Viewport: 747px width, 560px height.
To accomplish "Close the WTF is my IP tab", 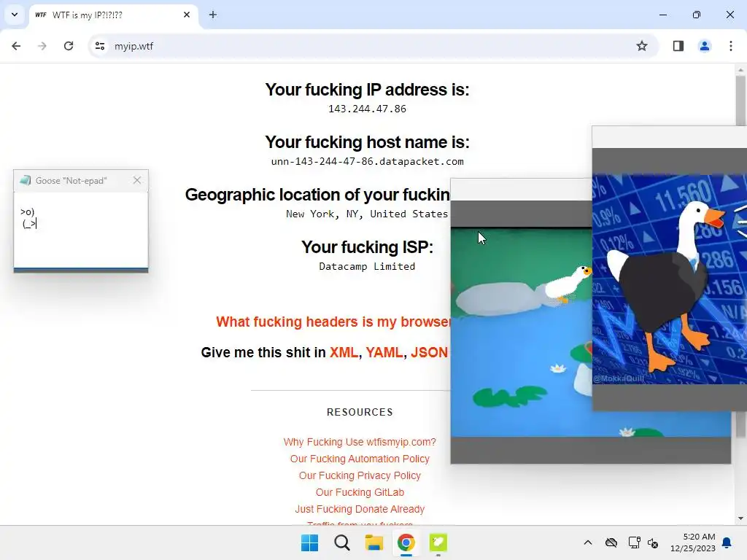I will 187,15.
